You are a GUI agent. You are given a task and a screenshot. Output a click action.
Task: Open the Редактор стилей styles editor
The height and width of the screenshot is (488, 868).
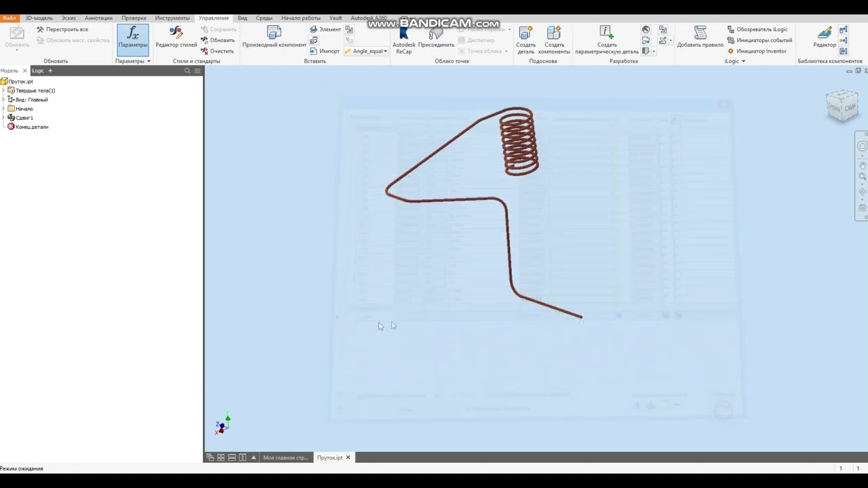[x=176, y=38]
